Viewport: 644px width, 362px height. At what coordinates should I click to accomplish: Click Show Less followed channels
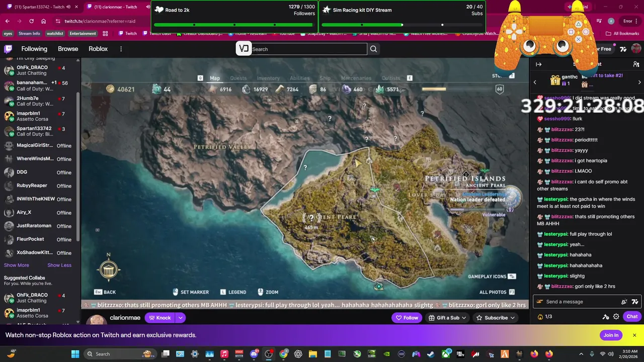pos(59,265)
